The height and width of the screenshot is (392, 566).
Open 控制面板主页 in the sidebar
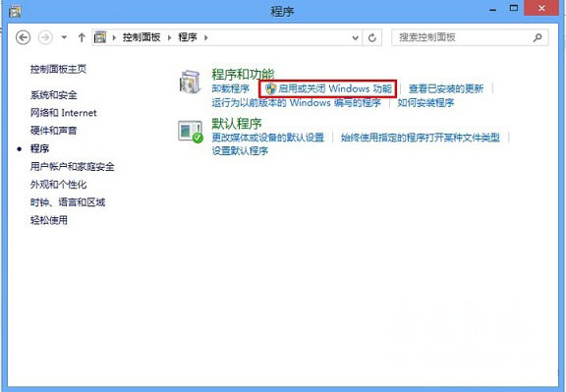(59, 69)
